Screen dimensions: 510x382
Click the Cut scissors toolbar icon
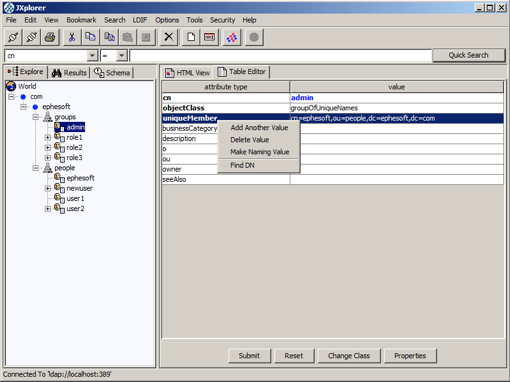72,37
